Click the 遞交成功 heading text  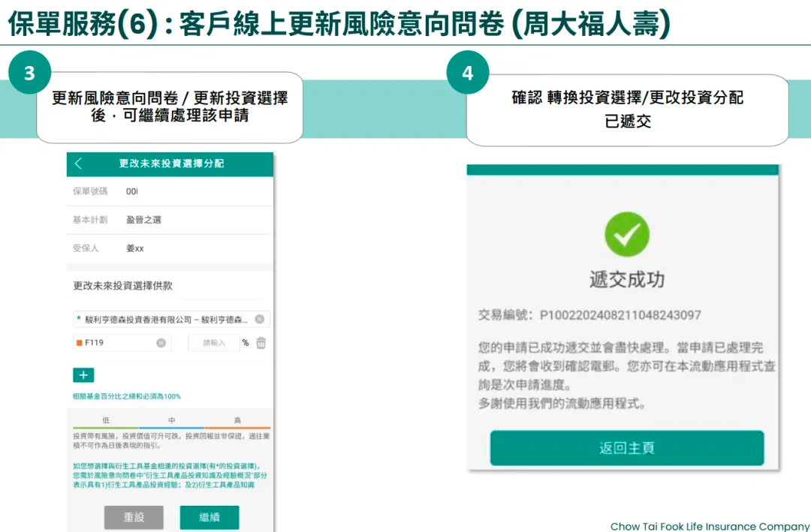pyautogui.click(x=627, y=280)
